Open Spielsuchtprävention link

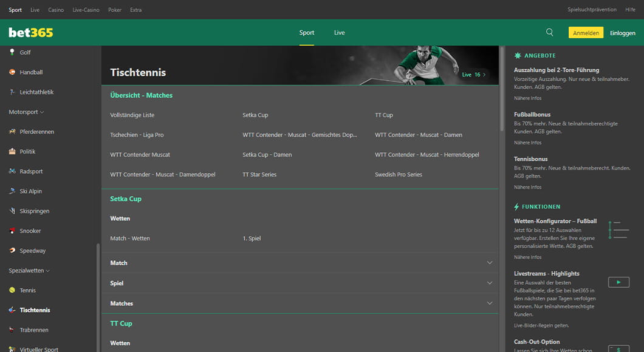tap(592, 10)
